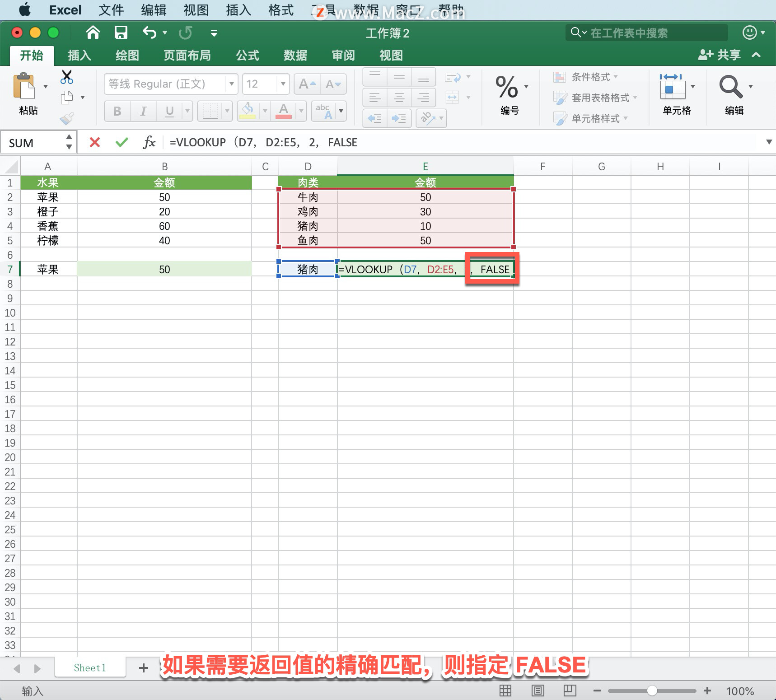Select cell B4 containing 60
Image resolution: width=776 pixels, height=700 pixels.
(x=164, y=226)
